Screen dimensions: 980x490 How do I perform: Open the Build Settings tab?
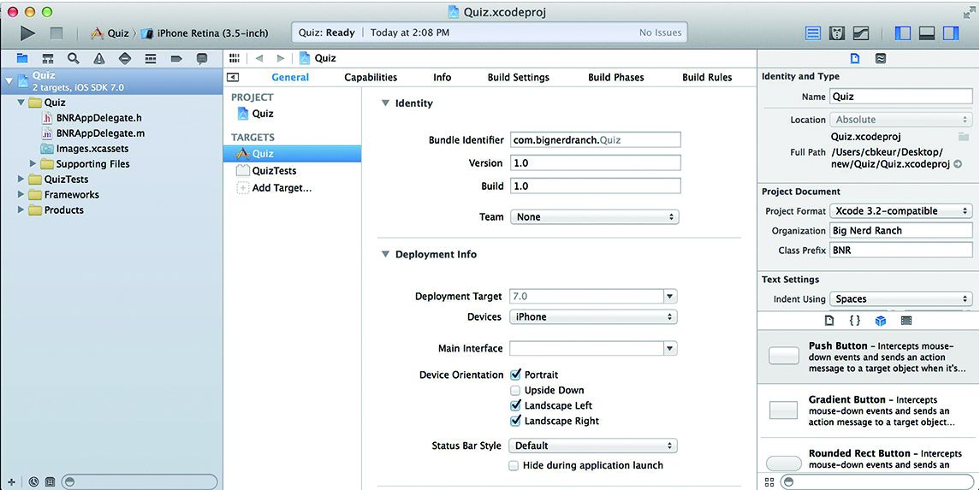click(x=518, y=78)
